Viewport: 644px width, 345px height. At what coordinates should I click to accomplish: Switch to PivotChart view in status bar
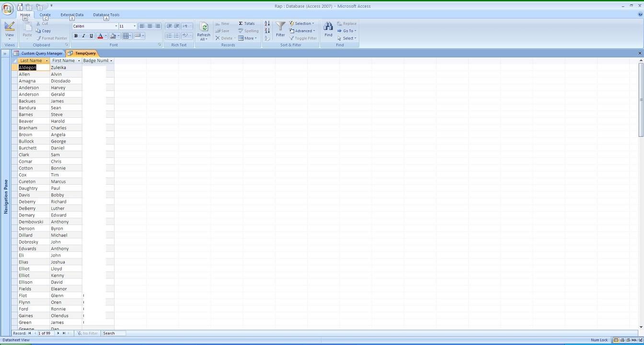(x=628, y=340)
